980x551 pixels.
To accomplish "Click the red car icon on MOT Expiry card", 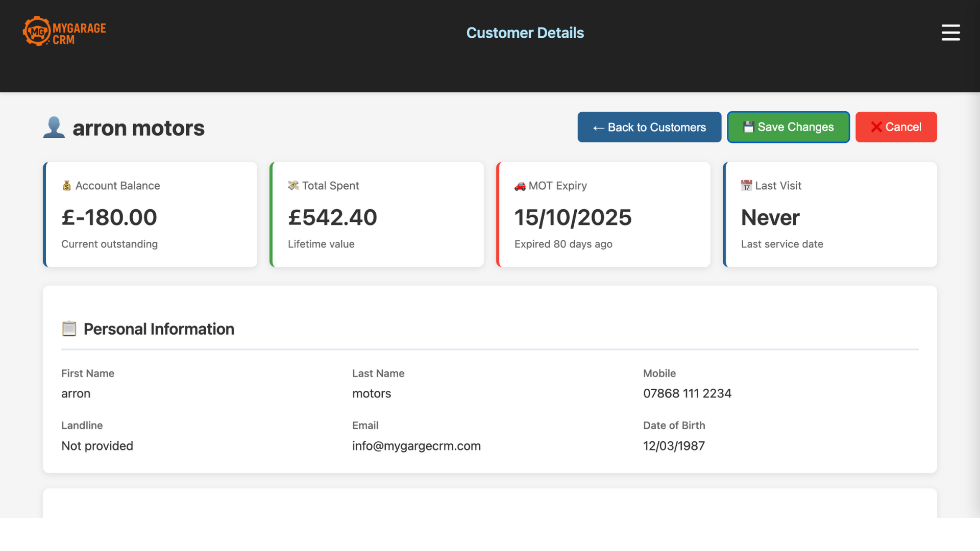I will pyautogui.click(x=520, y=186).
